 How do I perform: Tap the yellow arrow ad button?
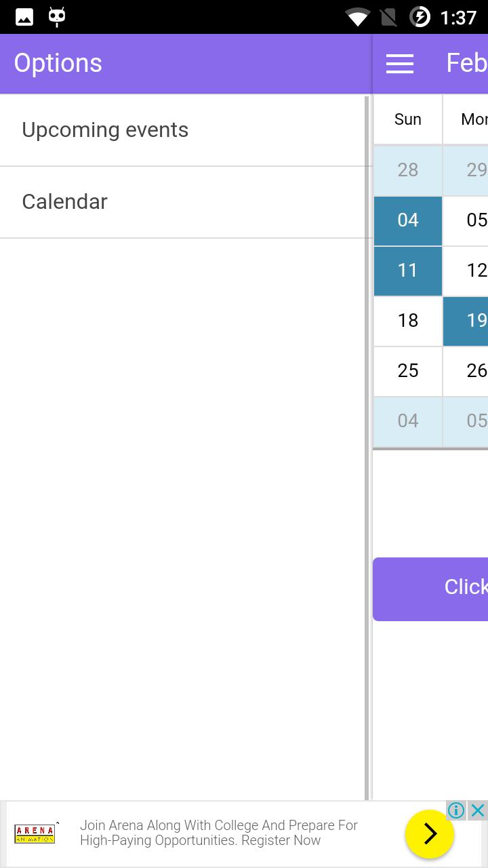pos(429,834)
